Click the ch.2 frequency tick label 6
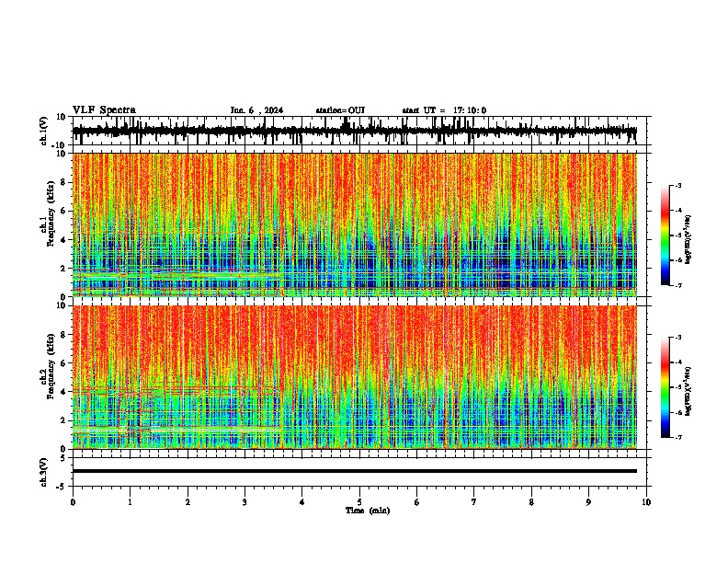Viewport: 728px width, 563px height. (65, 363)
